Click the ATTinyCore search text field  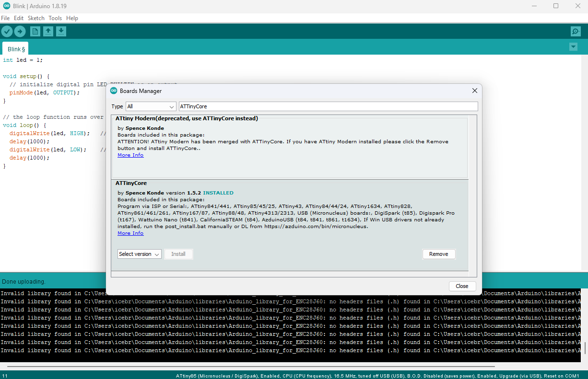[328, 106]
